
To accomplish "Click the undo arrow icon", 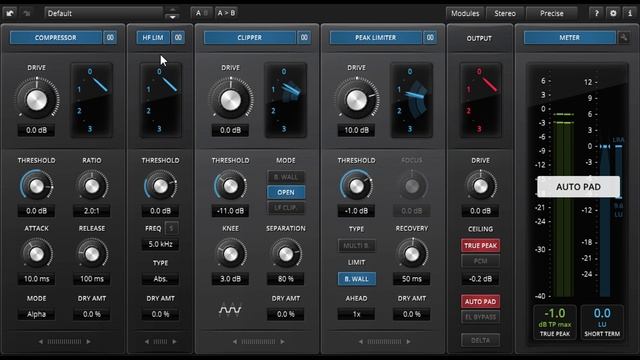I will tap(10, 13).
